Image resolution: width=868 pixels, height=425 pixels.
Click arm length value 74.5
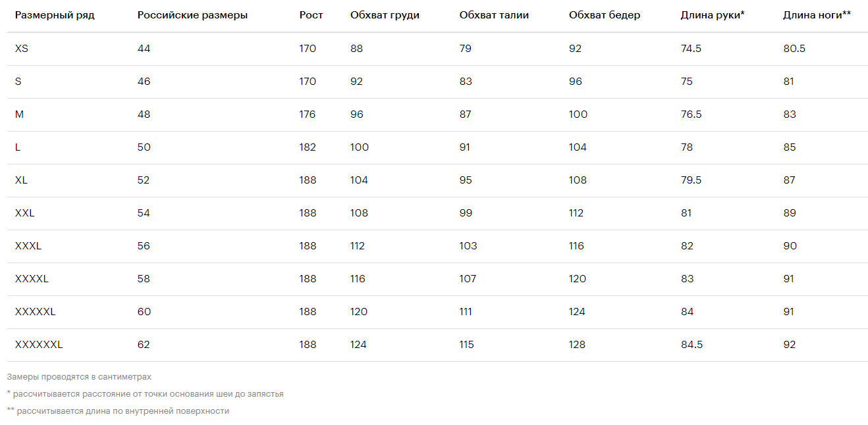click(x=691, y=49)
